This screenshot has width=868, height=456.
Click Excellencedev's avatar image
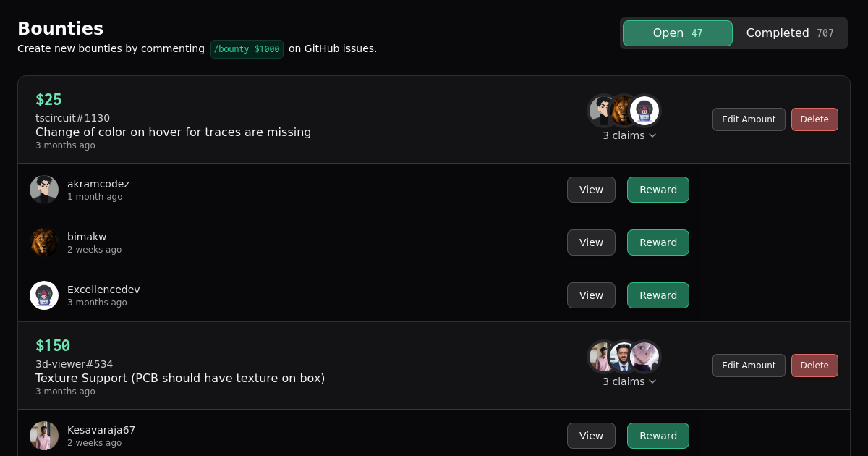point(44,295)
